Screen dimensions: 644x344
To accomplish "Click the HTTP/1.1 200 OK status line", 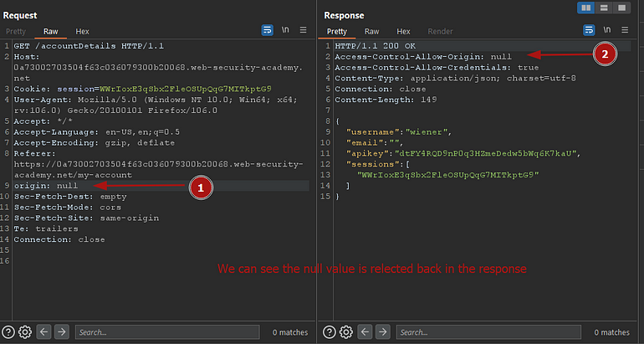I will [x=376, y=46].
